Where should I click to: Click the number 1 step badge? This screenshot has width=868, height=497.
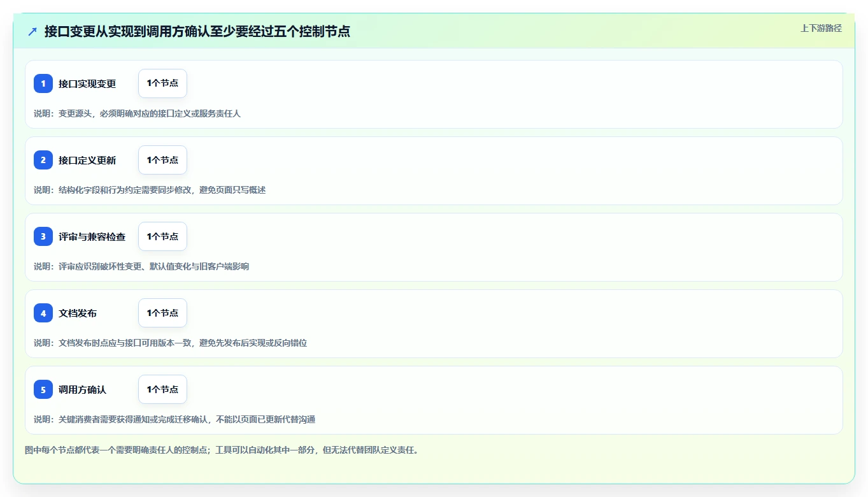point(43,83)
